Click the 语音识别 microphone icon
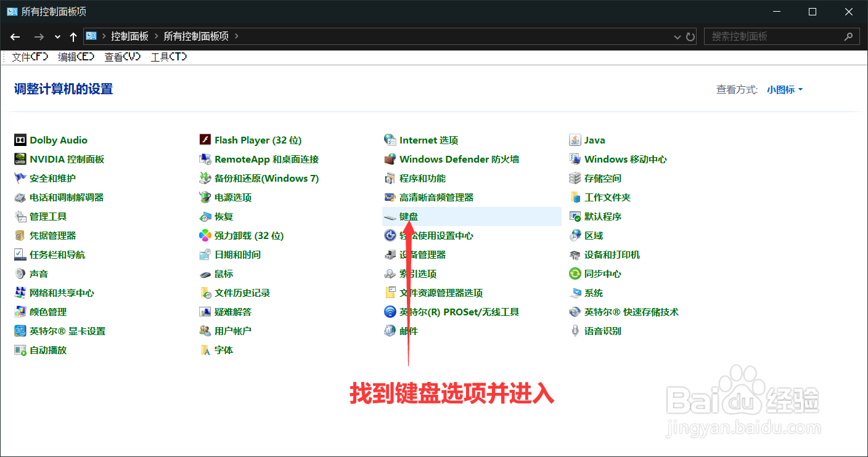Screen dimensions: 868x457 (x=575, y=331)
